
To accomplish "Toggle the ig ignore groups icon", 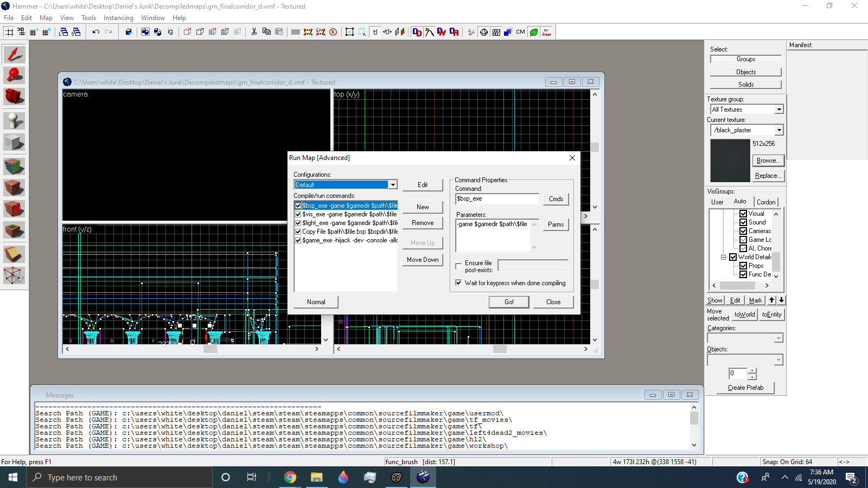I will [x=170, y=32].
